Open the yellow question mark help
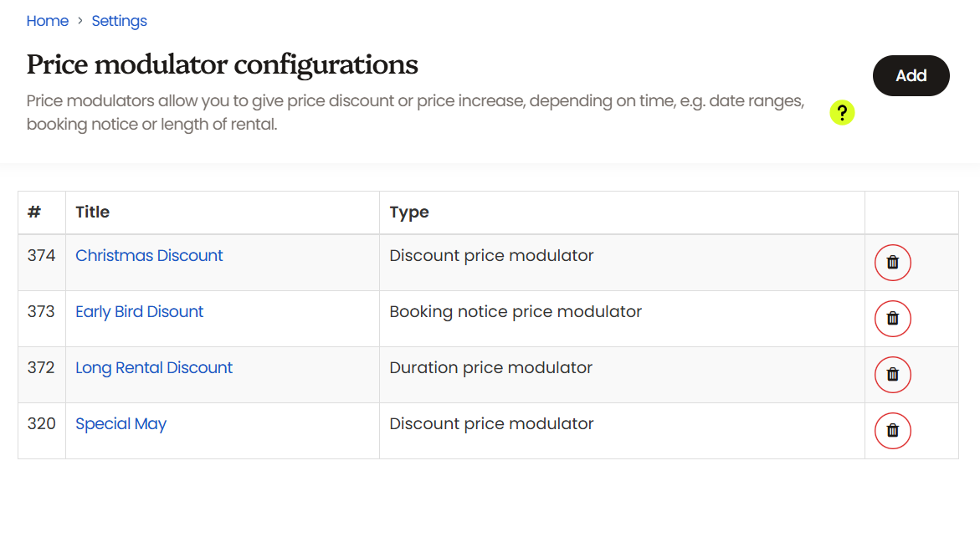The width and height of the screenshot is (980, 558). pos(842,113)
